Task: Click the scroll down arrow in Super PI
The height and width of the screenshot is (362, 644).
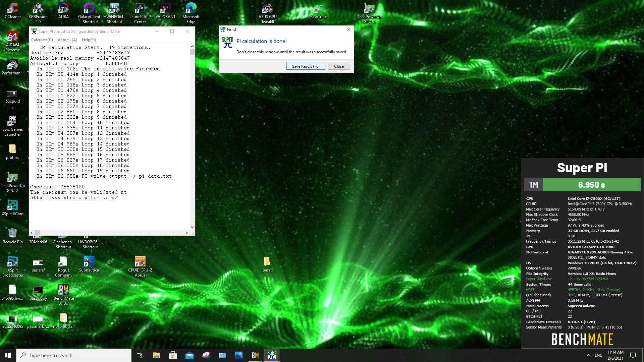Action: 192,227
